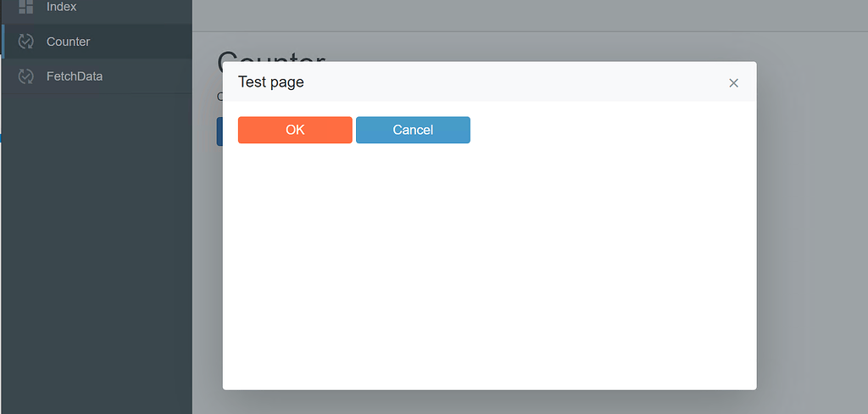This screenshot has height=414, width=868.
Task: Click the FetchData sync icon
Action: click(25, 76)
